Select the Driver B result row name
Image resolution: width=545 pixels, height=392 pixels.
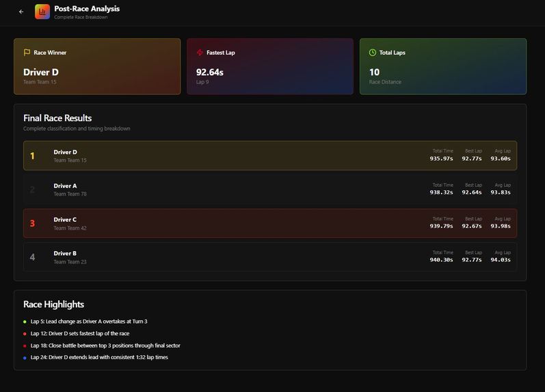pyautogui.click(x=65, y=253)
